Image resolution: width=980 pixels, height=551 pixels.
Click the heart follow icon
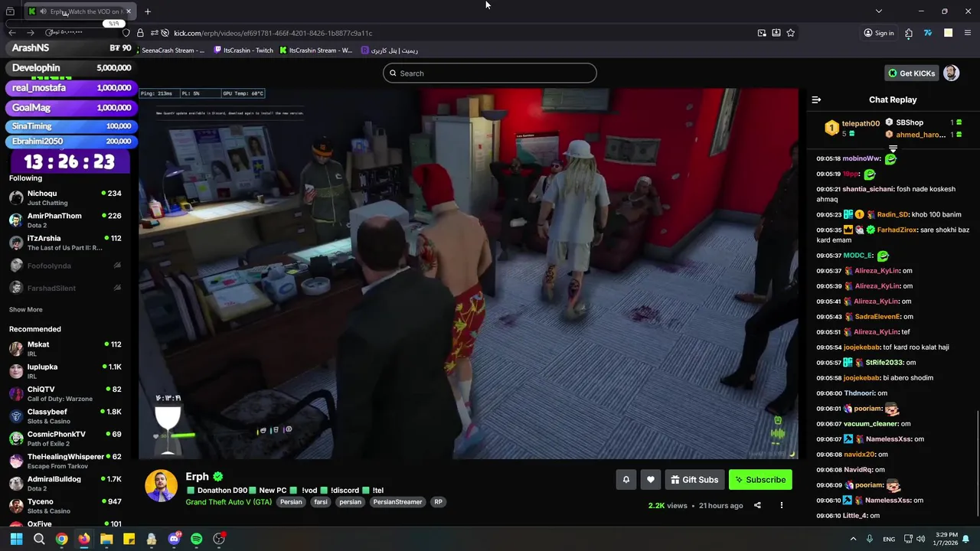tap(651, 480)
